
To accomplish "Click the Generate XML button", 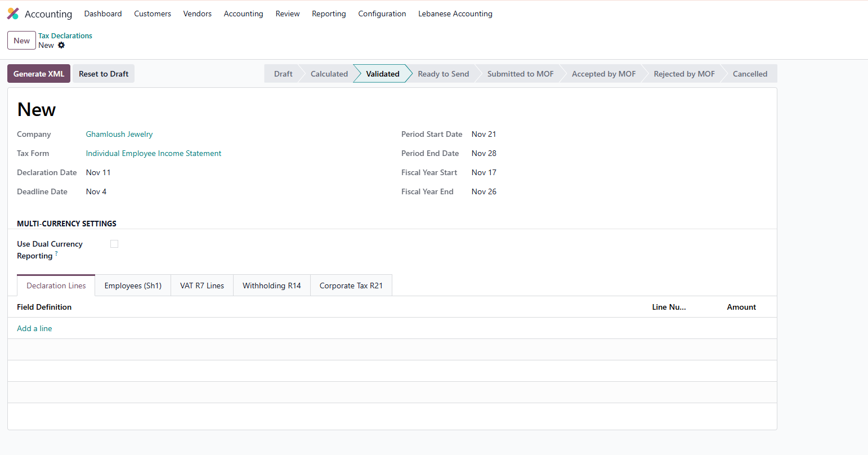I will [39, 74].
